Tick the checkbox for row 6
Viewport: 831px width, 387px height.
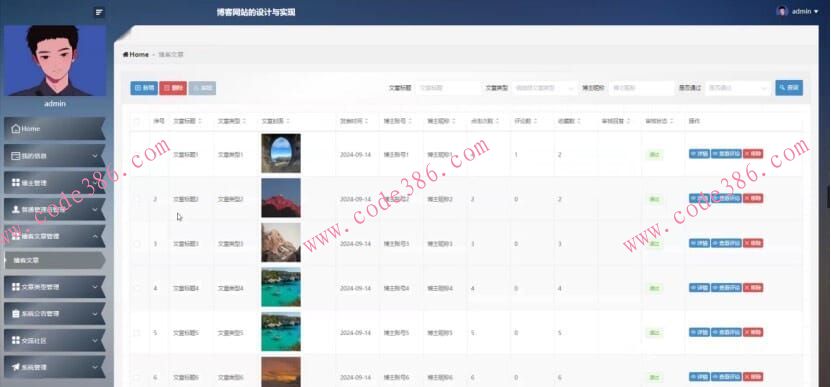(137, 377)
